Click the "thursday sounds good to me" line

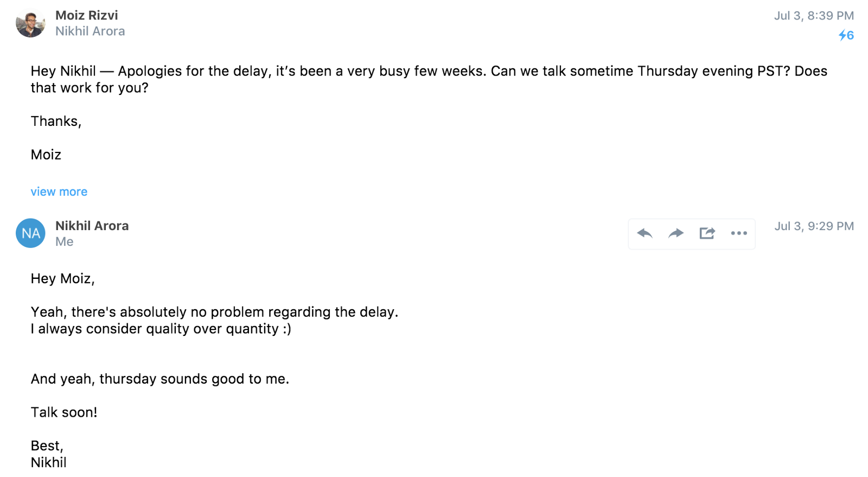(x=159, y=379)
